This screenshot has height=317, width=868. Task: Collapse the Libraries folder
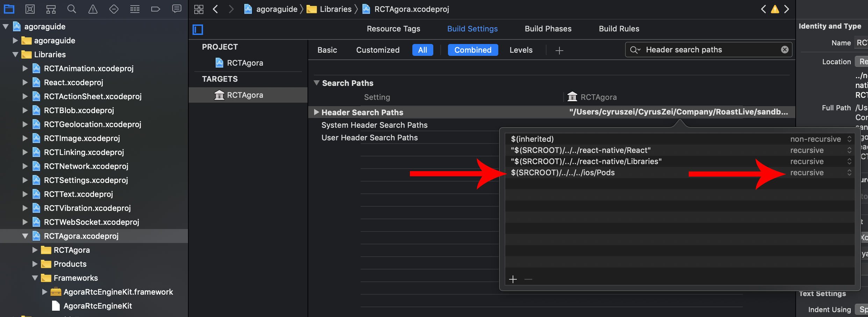click(15, 54)
